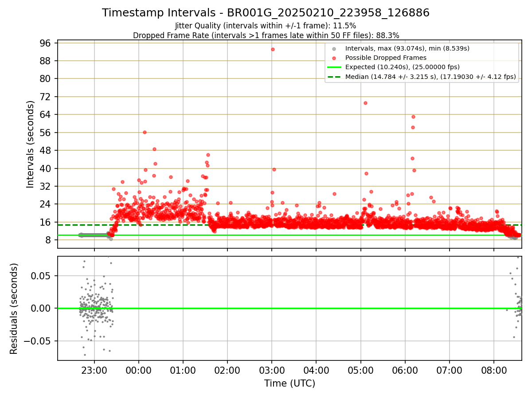
Task: Click the outlier point near 56 seconds after 00:00
Action: (x=145, y=132)
